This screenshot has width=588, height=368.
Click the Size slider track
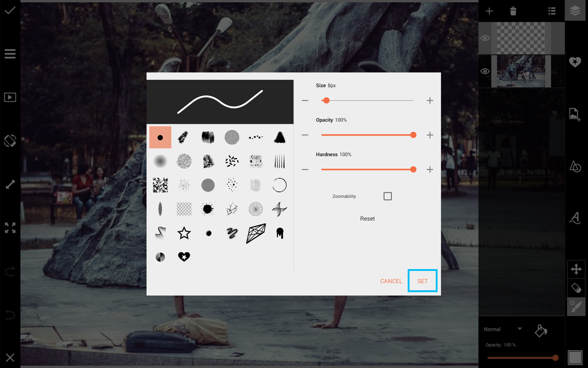(367, 100)
